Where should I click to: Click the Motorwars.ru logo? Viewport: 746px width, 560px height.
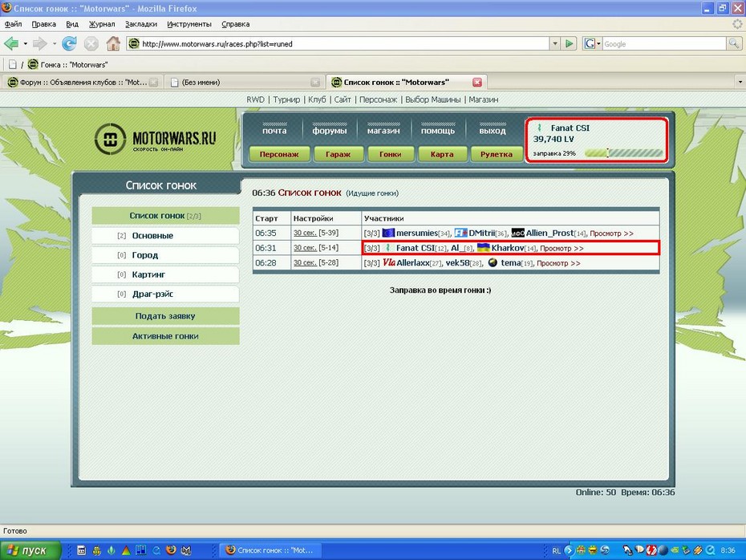[156, 139]
